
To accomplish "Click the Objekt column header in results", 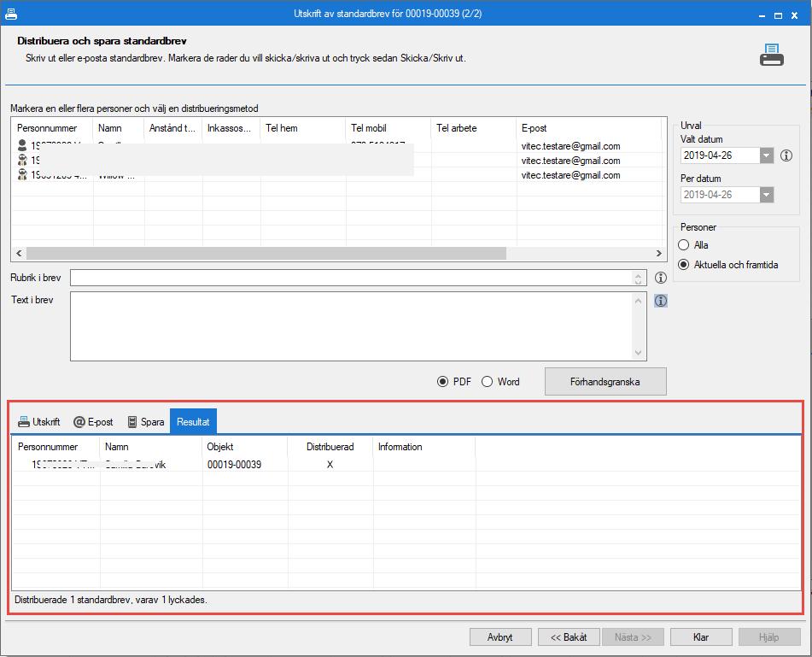I will (x=220, y=447).
